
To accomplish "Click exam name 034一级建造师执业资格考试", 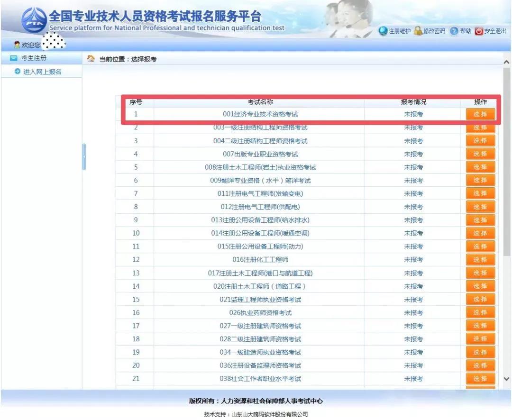I will 260,352.
